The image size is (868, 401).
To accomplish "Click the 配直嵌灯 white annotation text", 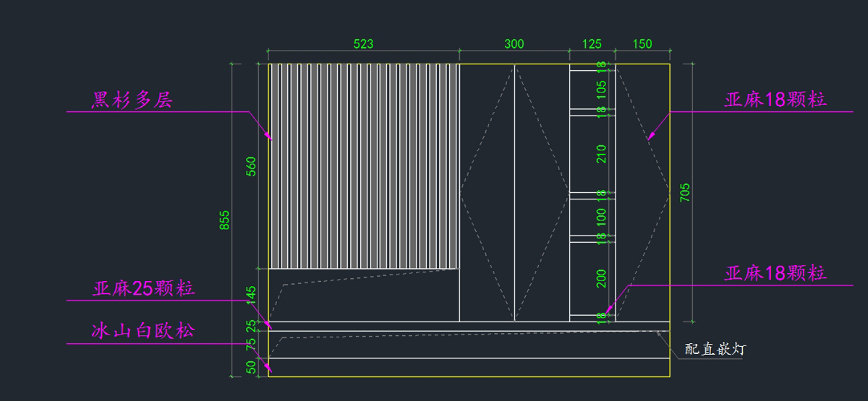I will pyautogui.click(x=715, y=350).
